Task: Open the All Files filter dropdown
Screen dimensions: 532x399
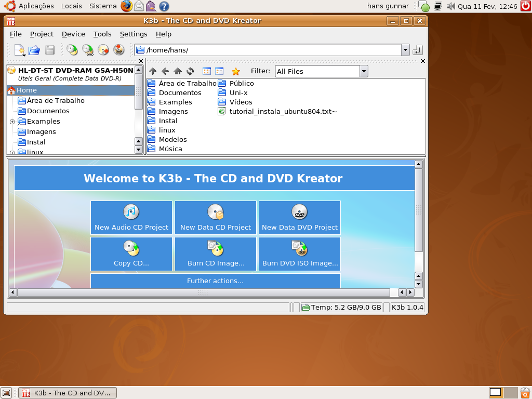Action: click(364, 71)
